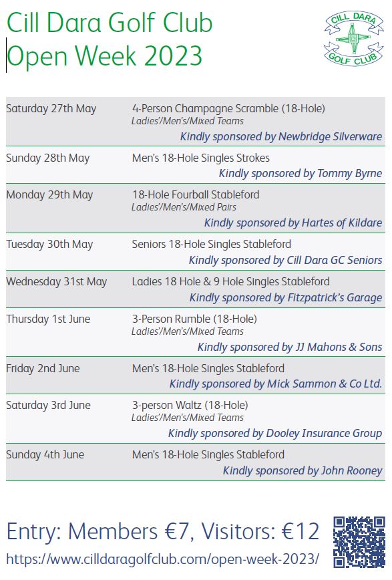Click sponsored by Fitzpatrick's Garage text
The width and height of the screenshot is (392, 580).
tap(286, 298)
